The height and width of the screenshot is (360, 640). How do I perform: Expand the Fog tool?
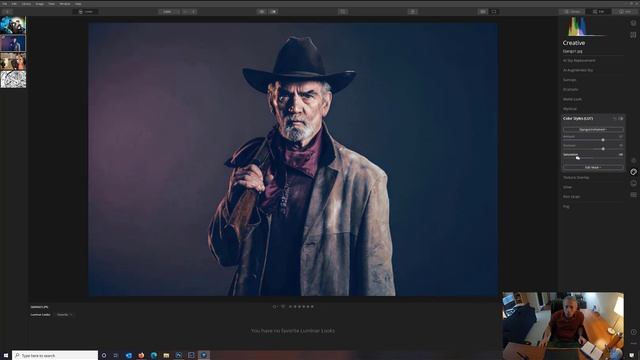(566, 207)
